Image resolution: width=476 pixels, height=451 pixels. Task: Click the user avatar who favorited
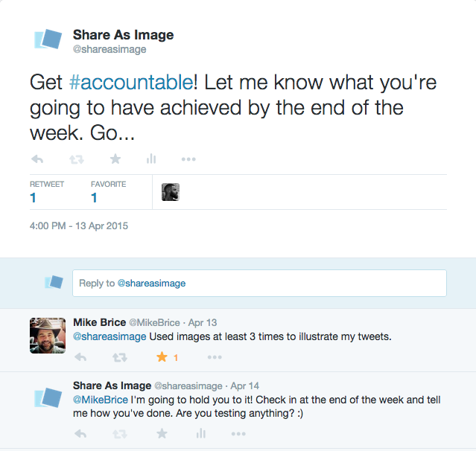coord(171,192)
